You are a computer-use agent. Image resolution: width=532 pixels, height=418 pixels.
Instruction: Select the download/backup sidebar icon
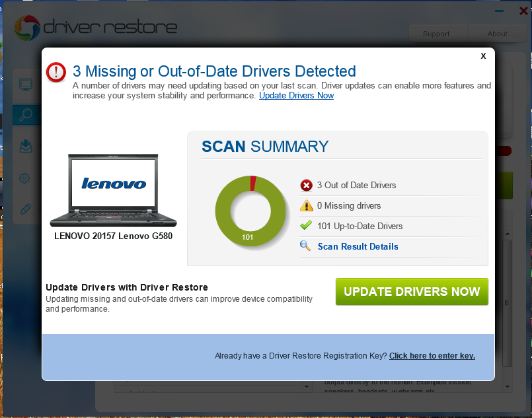[26, 146]
